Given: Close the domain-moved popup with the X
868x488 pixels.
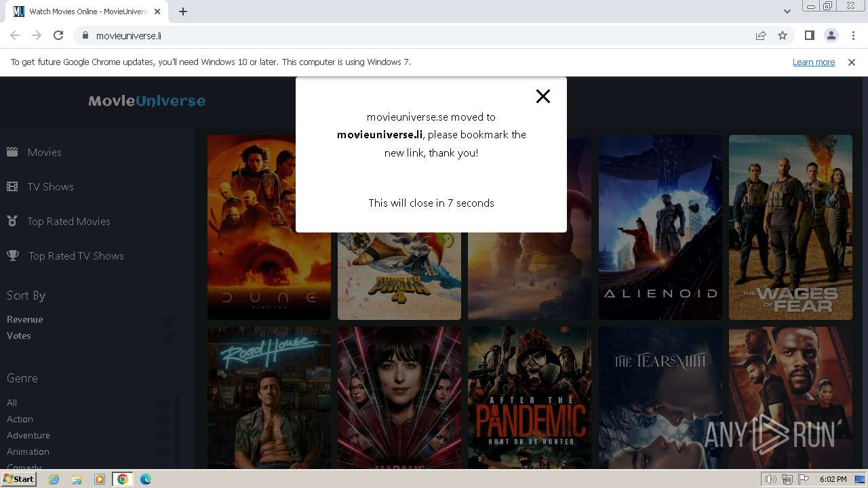Looking at the screenshot, I should (542, 96).
